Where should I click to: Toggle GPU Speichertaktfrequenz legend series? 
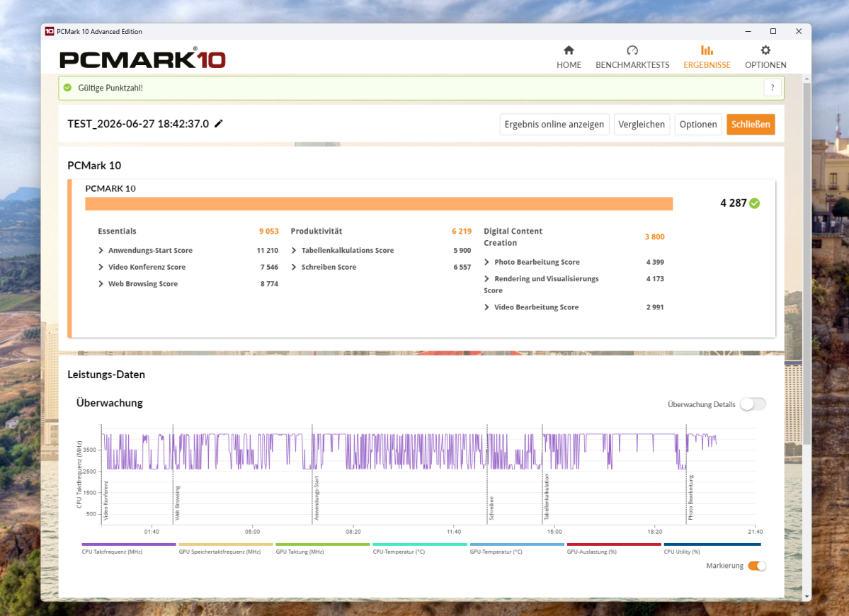click(x=226, y=548)
